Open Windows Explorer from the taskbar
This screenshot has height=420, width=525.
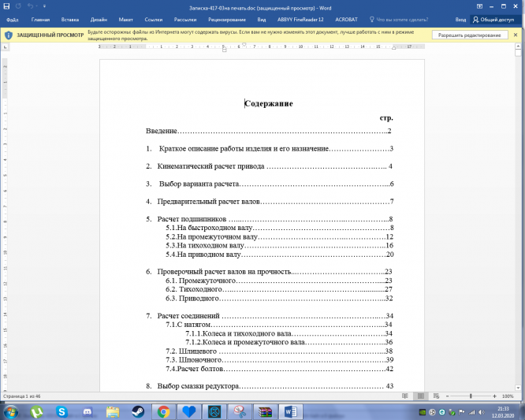click(x=113, y=411)
